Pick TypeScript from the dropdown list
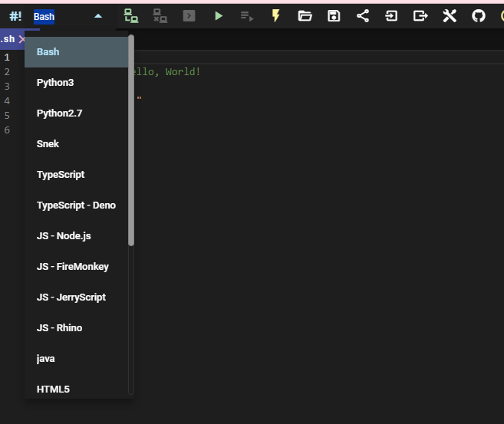The width and height of the screenshot is (504, 424). pos(76,174)
